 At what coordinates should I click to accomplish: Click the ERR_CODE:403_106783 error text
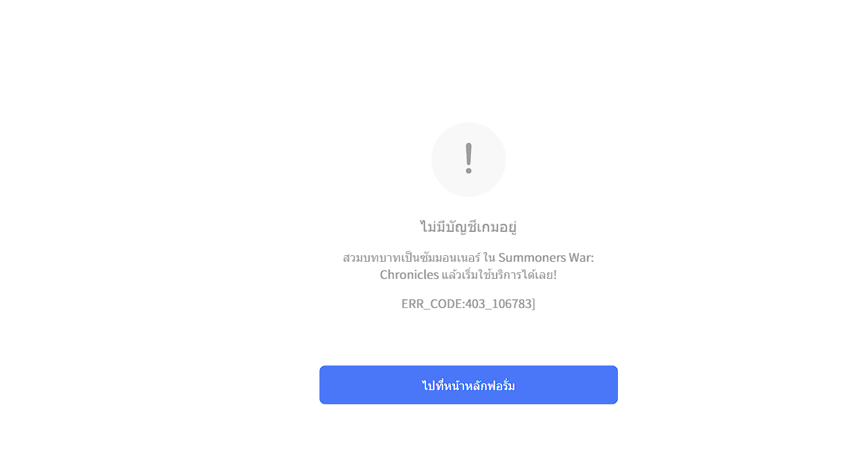click(x=468, y=304)
